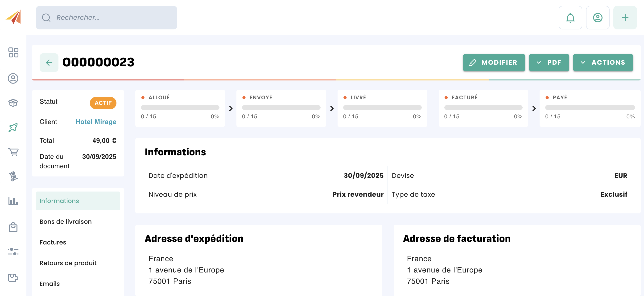Viewport: 644px width, 296px height.
Task: Click the Rechercher search field
Action: point(107,18)
